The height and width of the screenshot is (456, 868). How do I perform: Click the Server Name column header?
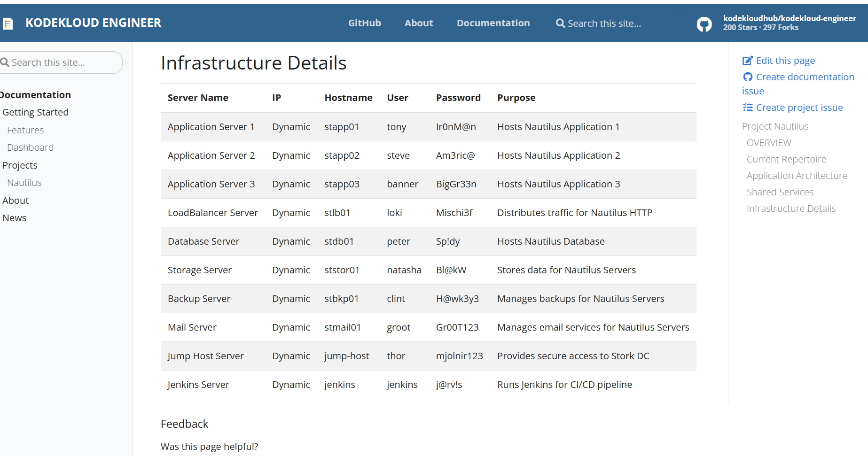(x=198, y=98)
